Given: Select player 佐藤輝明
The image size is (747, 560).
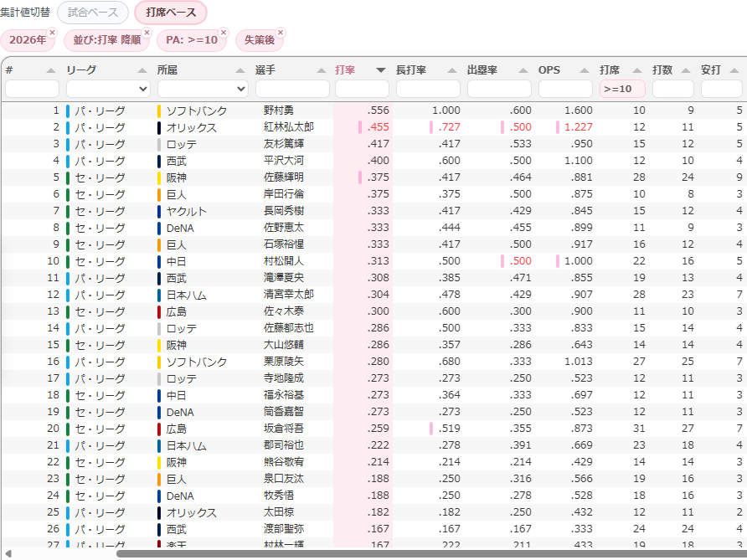Looking at the screenshot, I should (284, 177).
